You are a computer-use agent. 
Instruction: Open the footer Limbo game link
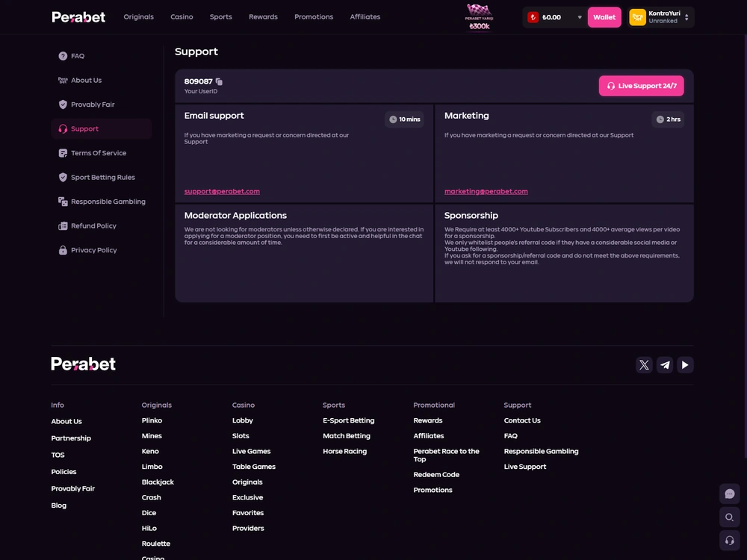[152, 467]
